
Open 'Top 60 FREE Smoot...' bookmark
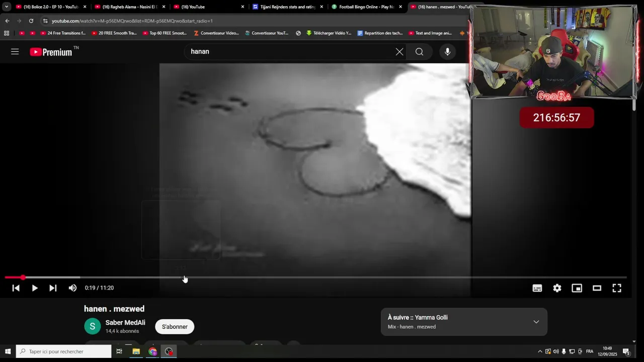coord(165,33)
